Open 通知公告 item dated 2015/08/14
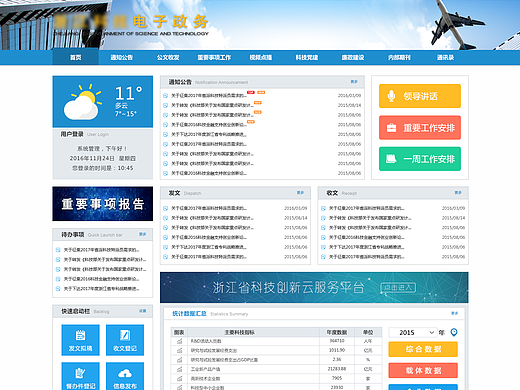520x390 pixels. (212, 105)
